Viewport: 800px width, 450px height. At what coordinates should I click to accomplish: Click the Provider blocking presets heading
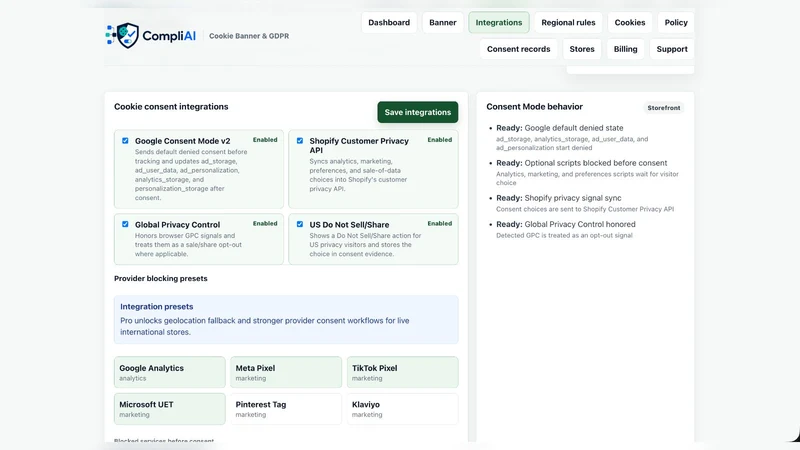[x=161, y=279]
